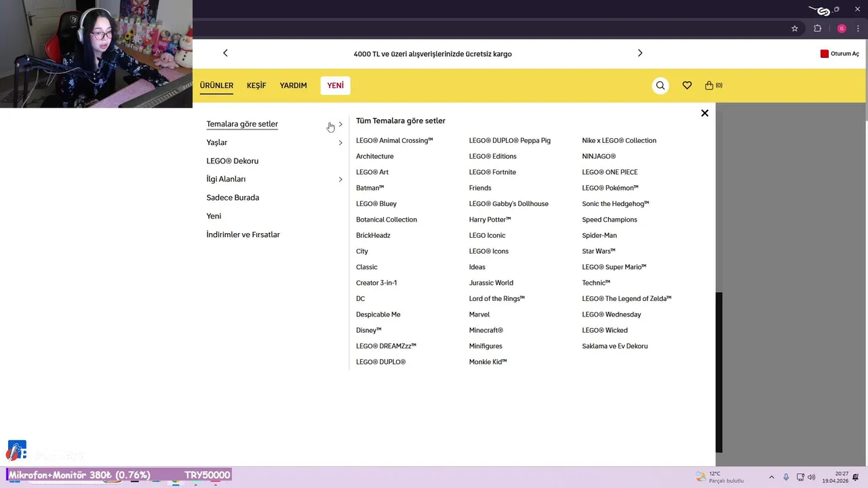Open the BrickHeadz theme link

pos(373,235)
